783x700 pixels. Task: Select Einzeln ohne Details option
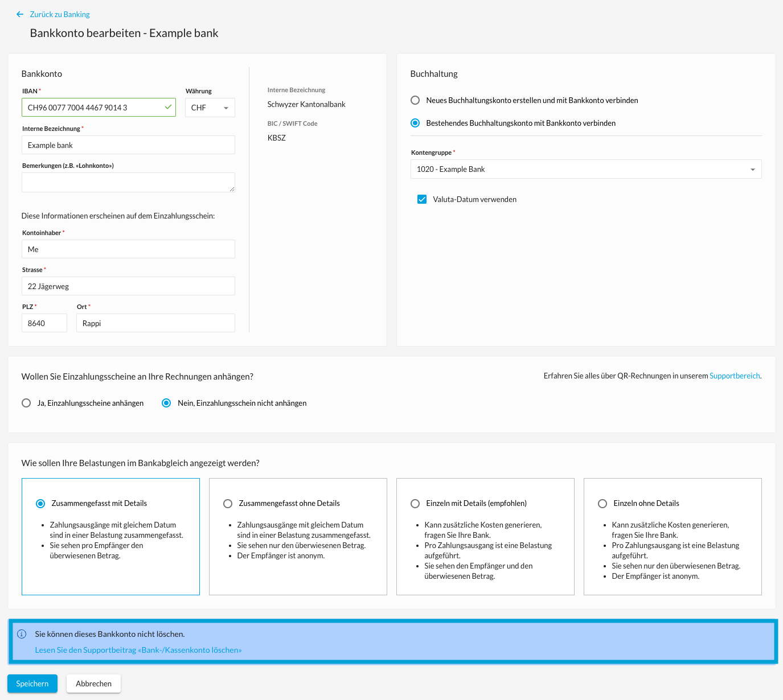tap(602, 504)
